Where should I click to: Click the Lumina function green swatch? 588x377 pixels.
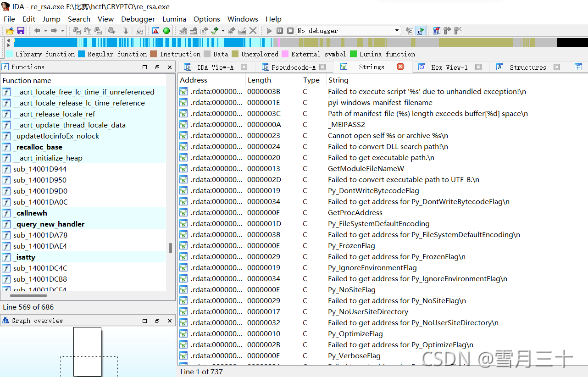pos(353,54)
